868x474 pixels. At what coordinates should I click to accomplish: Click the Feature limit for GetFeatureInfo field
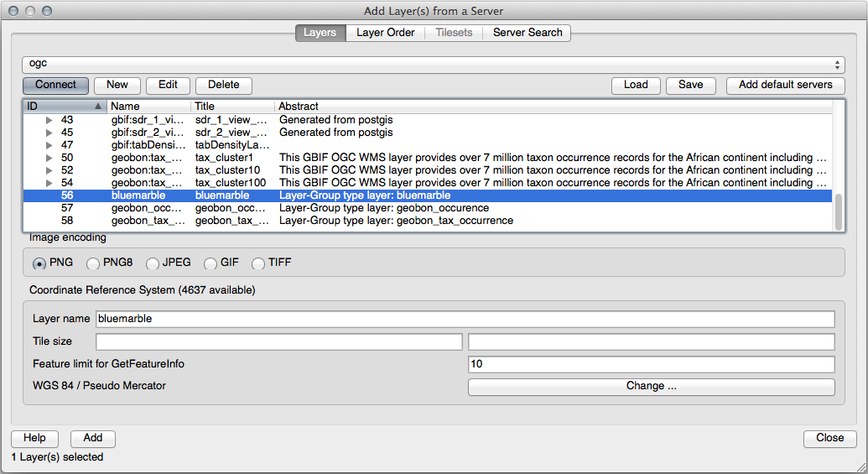[651, 364]
